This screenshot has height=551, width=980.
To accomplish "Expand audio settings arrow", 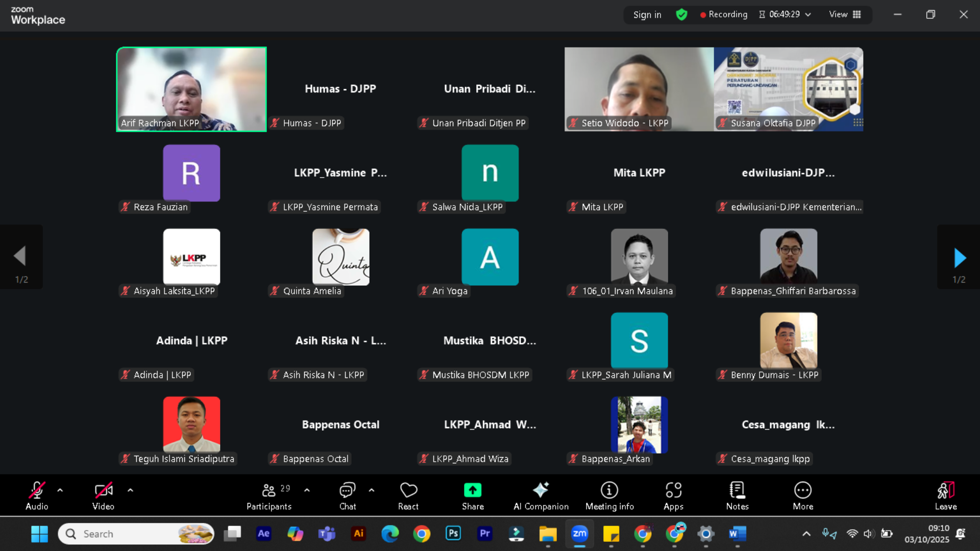I will [60, 490].
